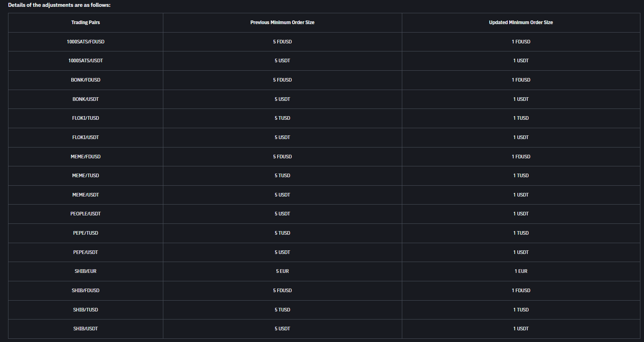Screen dimensions: 644x342
Task: Click the Updated Minimum Order Size header
Action: tap(521, 23)
